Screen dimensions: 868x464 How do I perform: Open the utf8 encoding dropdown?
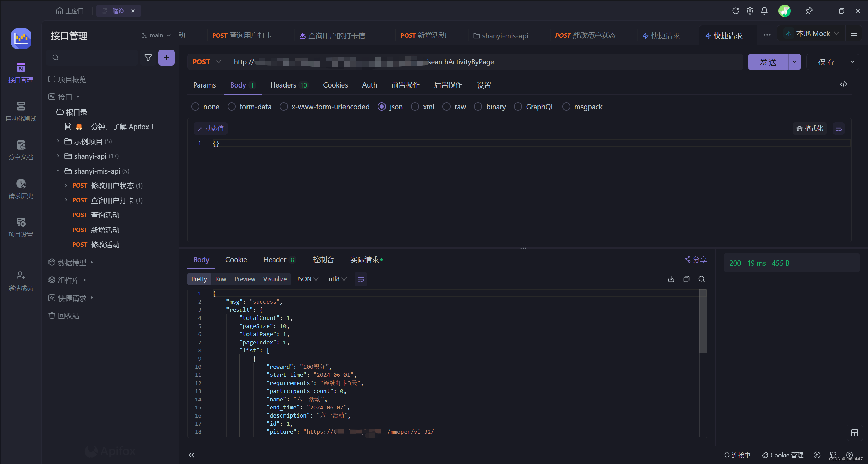pos(337,279)
